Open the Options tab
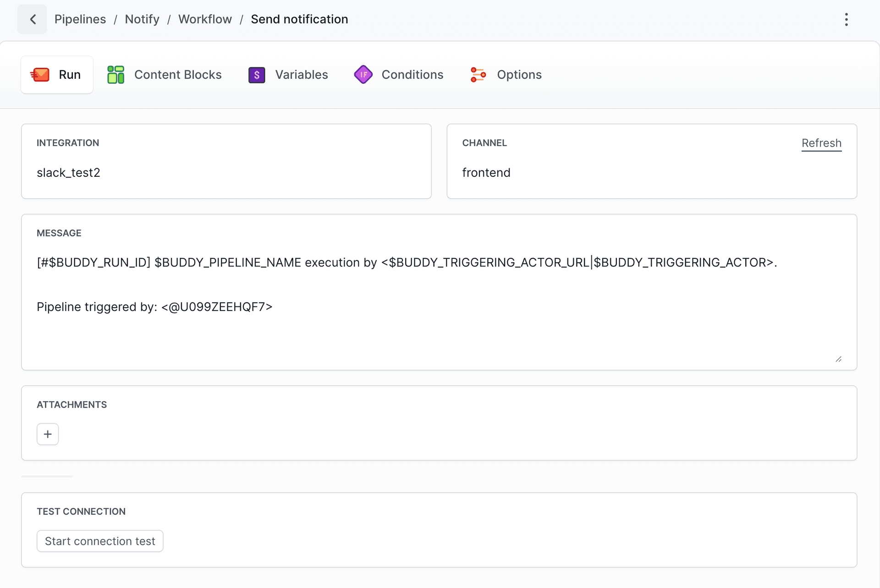This screenshot has width=880, height=588. pos(519,75)
